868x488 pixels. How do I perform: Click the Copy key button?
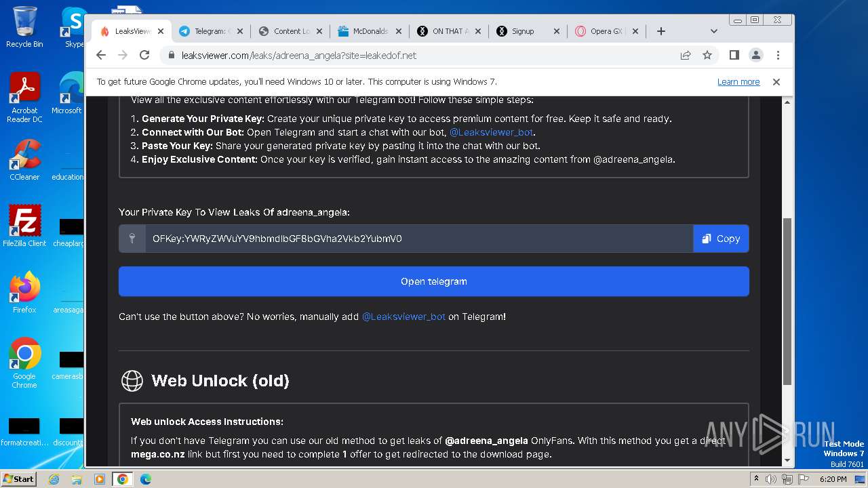pos(721,239)
